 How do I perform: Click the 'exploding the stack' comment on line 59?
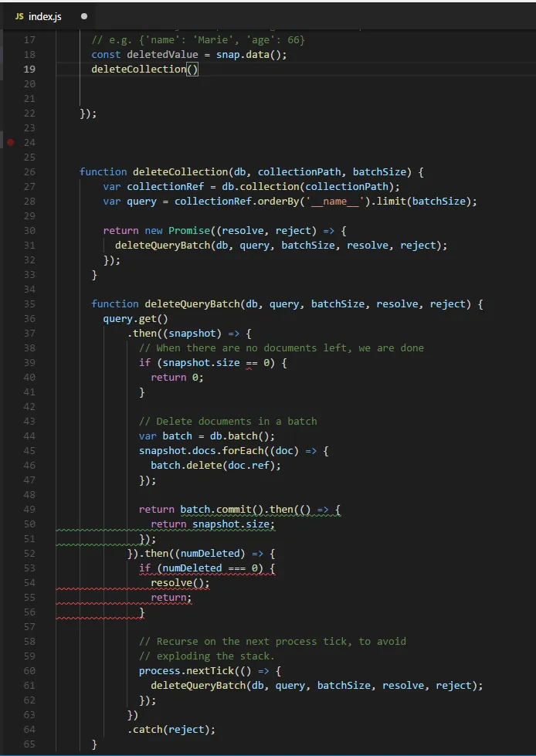[207, 656]
